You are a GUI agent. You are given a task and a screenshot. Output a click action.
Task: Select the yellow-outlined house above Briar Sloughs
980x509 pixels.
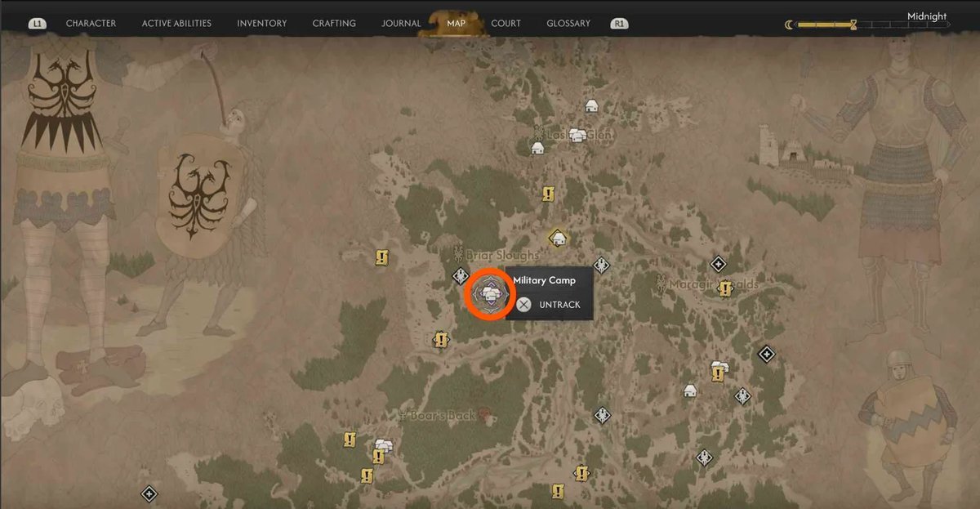(x=559, y=238)
